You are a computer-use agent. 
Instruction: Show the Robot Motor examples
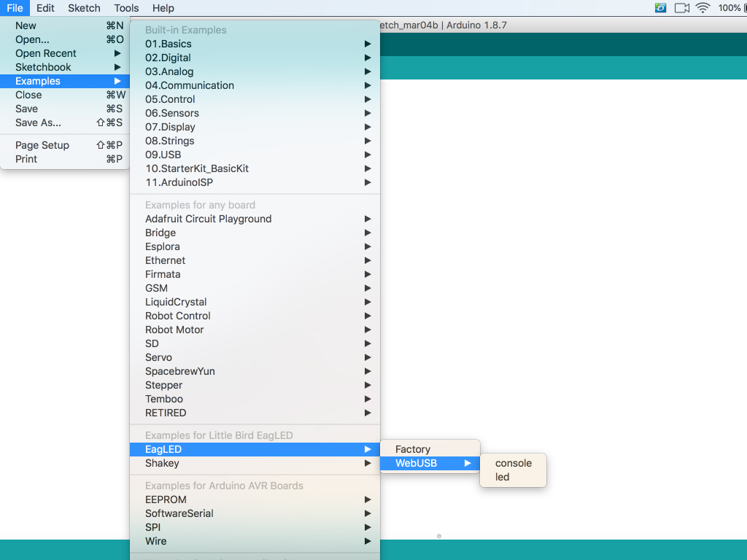pos(255,329)
